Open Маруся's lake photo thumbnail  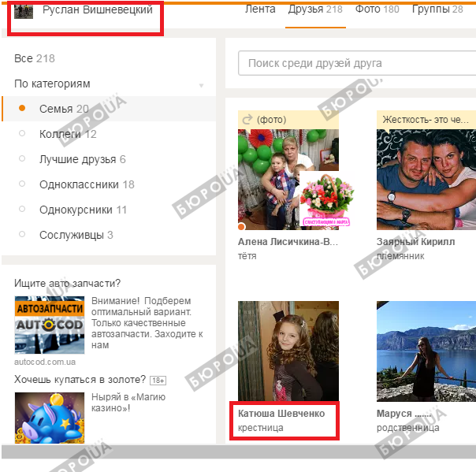click(426, 351)
